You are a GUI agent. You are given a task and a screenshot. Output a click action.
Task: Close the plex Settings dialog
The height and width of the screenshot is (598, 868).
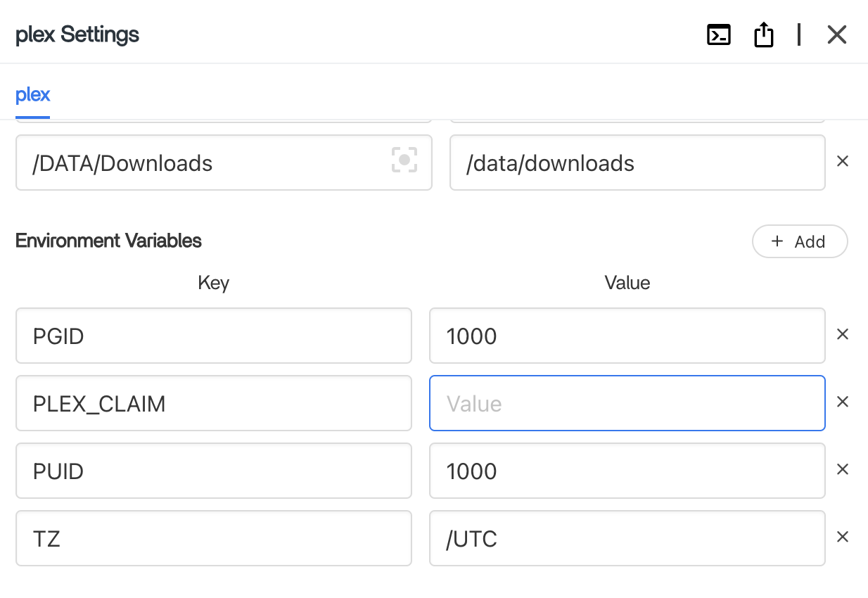(836, 34)
